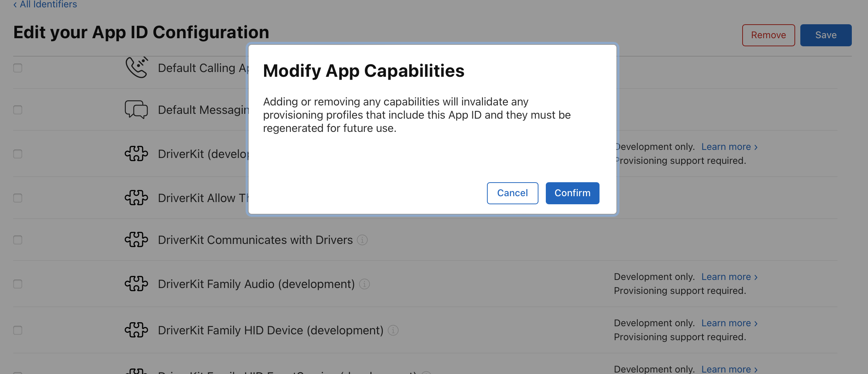The width and height of the screenshot is (868, 374).
Task: Click the Save button
Action: pos(826,35)
